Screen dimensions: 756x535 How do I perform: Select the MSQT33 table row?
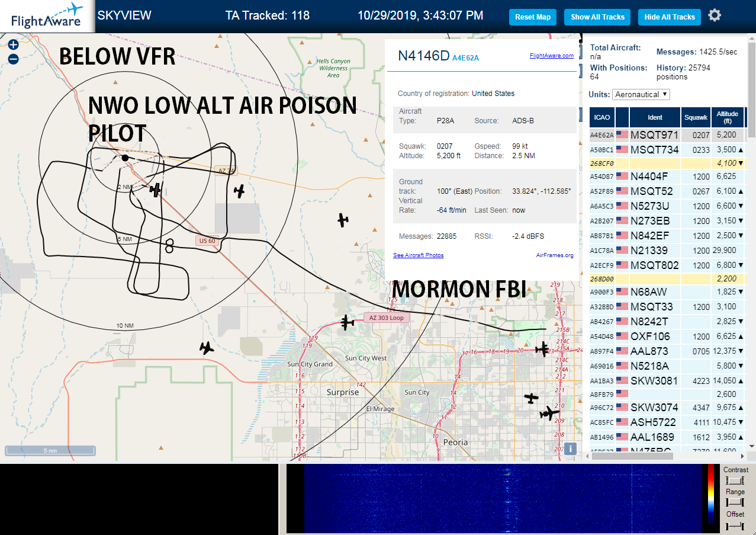[667, 306]
